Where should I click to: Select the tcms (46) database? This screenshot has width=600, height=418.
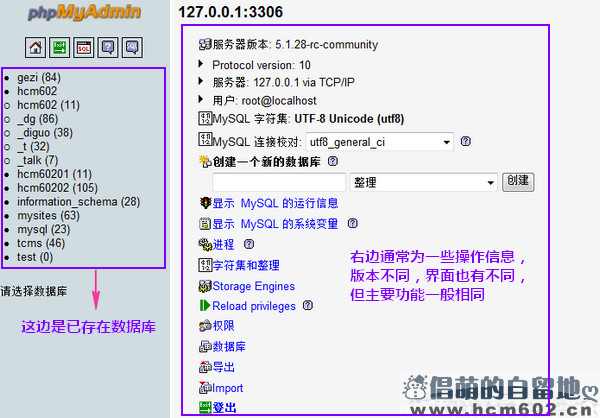point(41,243)
